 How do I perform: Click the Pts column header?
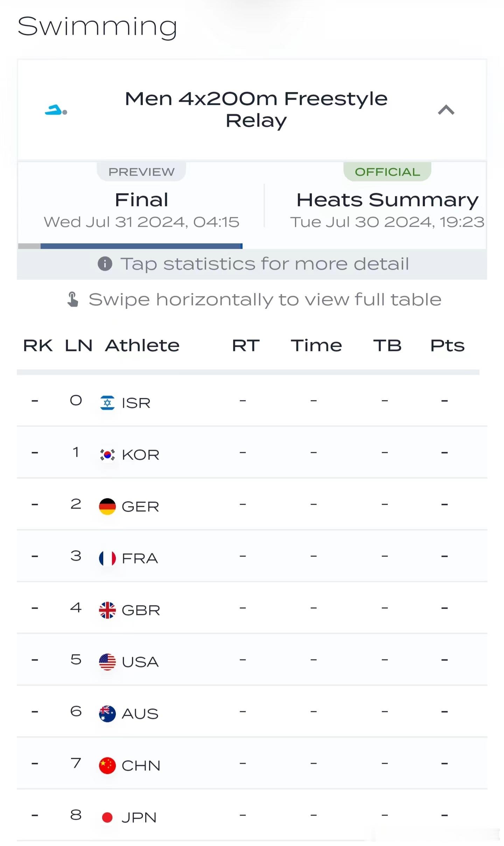[447, 345]
